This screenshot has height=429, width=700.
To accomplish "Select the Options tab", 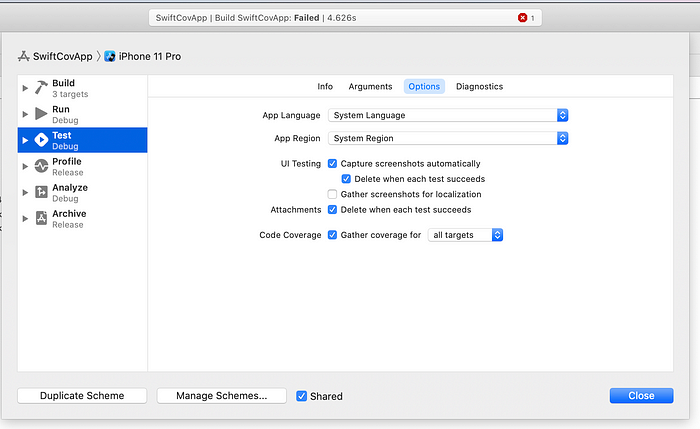I will tap(424, 86).
